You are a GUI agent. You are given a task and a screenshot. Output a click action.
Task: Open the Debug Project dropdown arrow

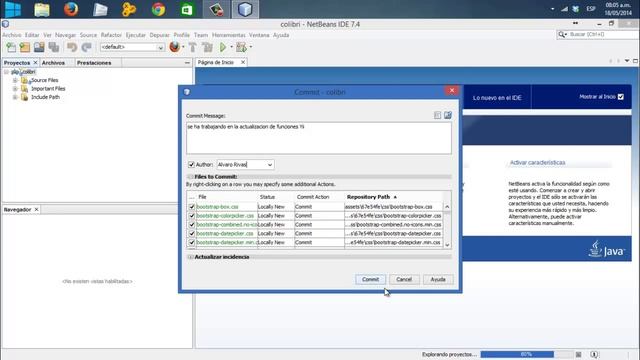(x=251, y=47)
